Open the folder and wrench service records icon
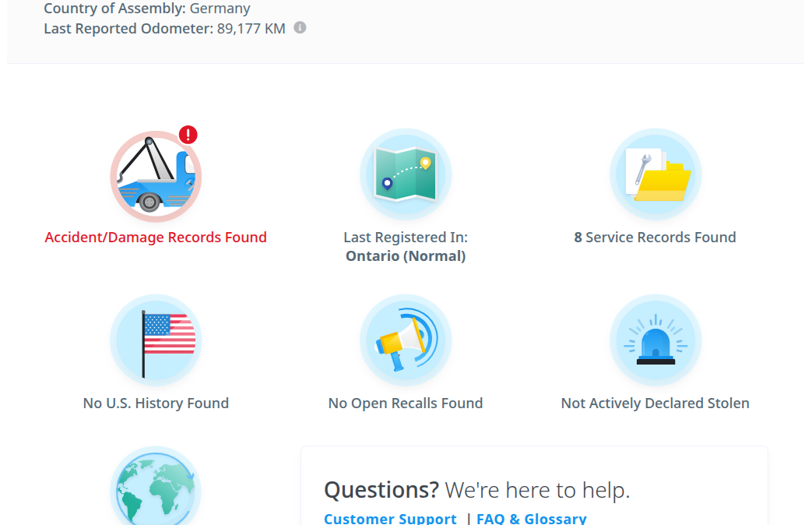 (x=656, y=174)
